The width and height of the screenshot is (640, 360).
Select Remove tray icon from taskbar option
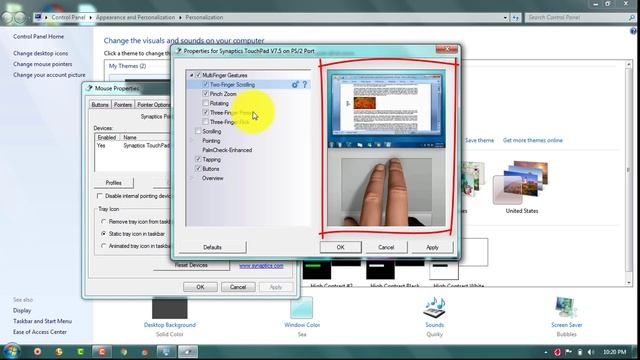click(x=104, y=222)
